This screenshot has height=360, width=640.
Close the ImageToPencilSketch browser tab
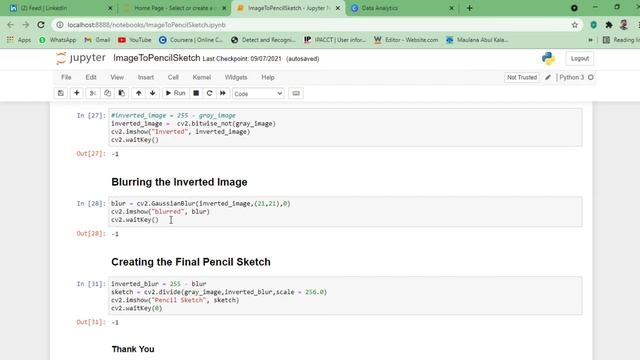tap(338, 8)
